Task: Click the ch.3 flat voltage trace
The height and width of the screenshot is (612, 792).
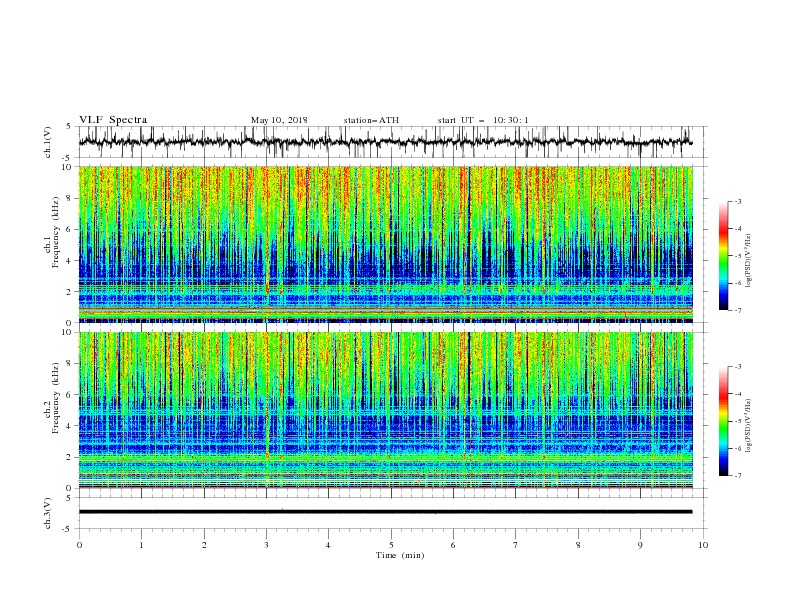Action: 385,512
